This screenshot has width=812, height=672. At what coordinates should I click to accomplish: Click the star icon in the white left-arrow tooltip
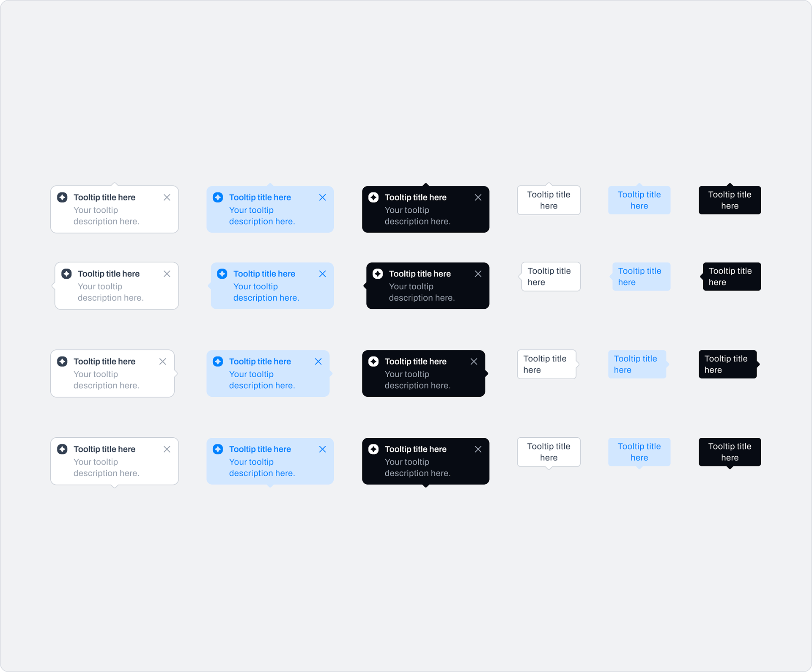coord(66,274)
